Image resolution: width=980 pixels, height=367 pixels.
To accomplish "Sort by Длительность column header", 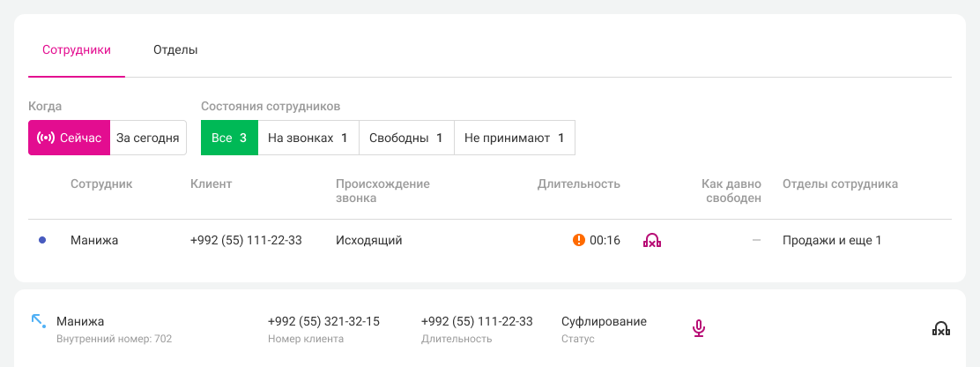I will pos(578,184).
